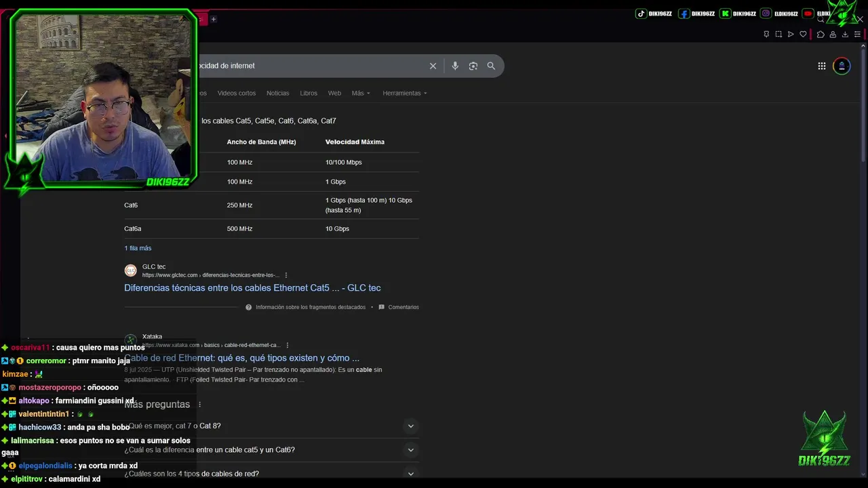The height and width of the screenshot is (488, 868).
Task: Bookmark this page with the heart icon
Action: click(x=803, y=34)
